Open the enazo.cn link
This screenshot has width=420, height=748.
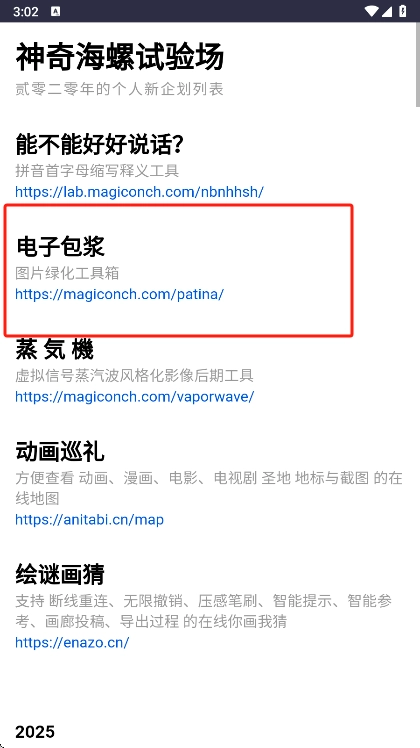pyautogui.click(x=72, y=642)
